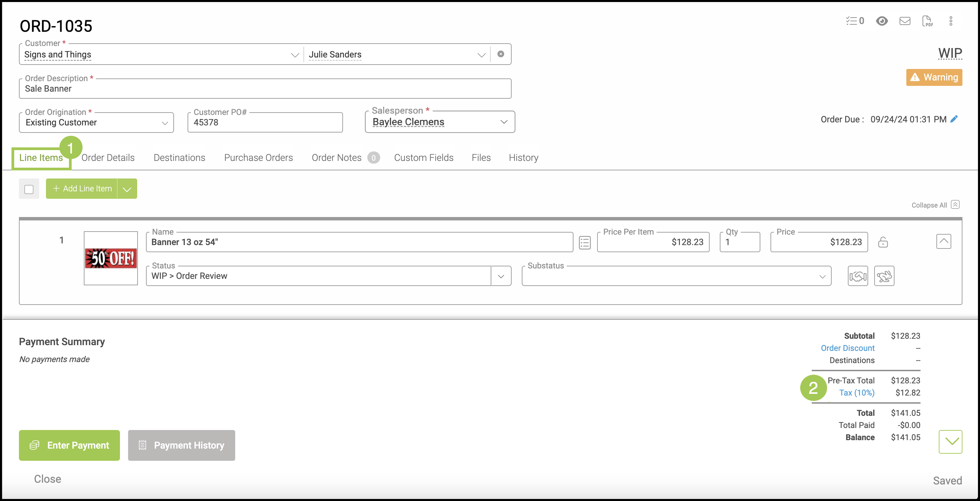Viewport: 980px width, 501px height.
Task: Open the three-dot more options menu
Action: pos(950,21)
